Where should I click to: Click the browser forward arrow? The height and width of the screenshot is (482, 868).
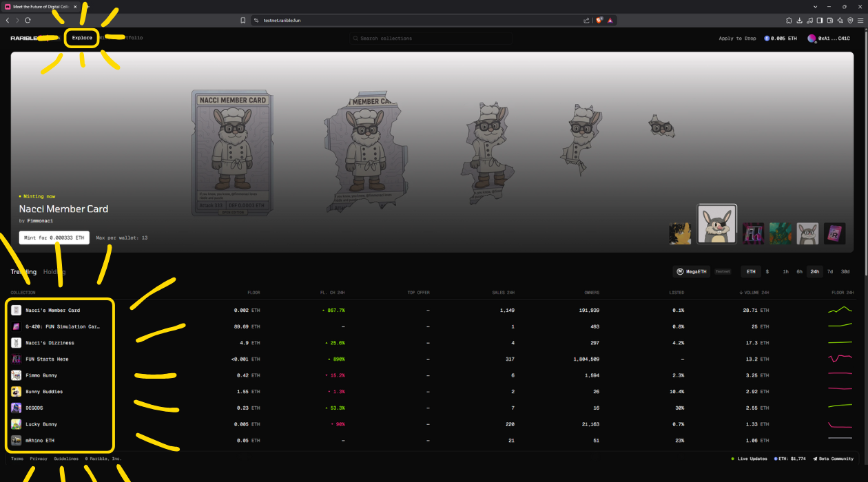tap(18, 21)
